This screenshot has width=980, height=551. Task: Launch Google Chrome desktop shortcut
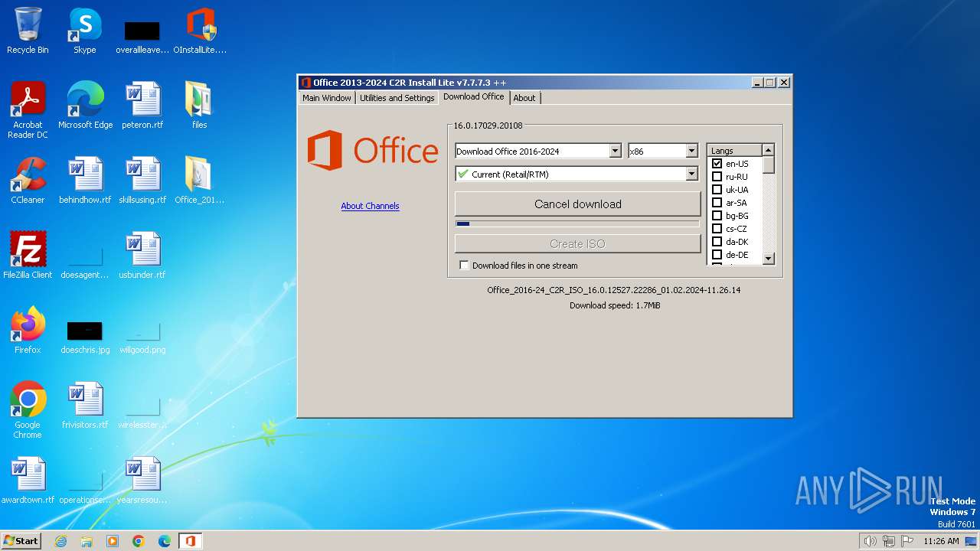pyautogui.click(x=28, y=410)
